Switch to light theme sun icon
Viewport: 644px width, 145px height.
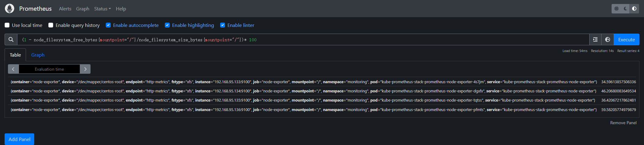click(616, 9)
